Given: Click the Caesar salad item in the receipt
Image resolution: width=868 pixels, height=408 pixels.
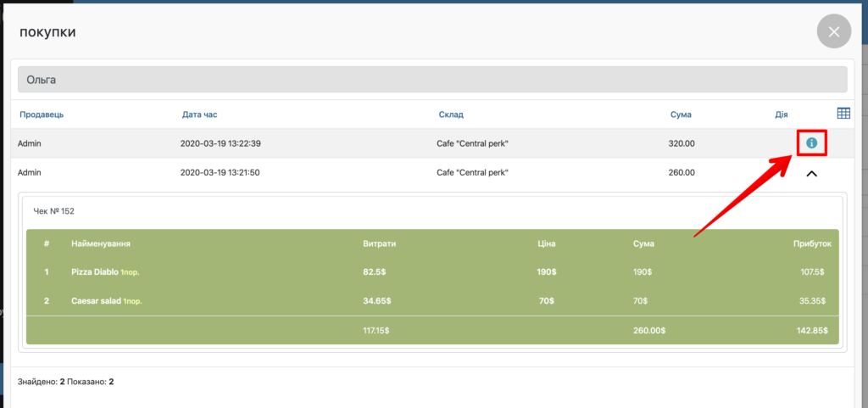Looking at the screenshot, I should click(96, 300).
